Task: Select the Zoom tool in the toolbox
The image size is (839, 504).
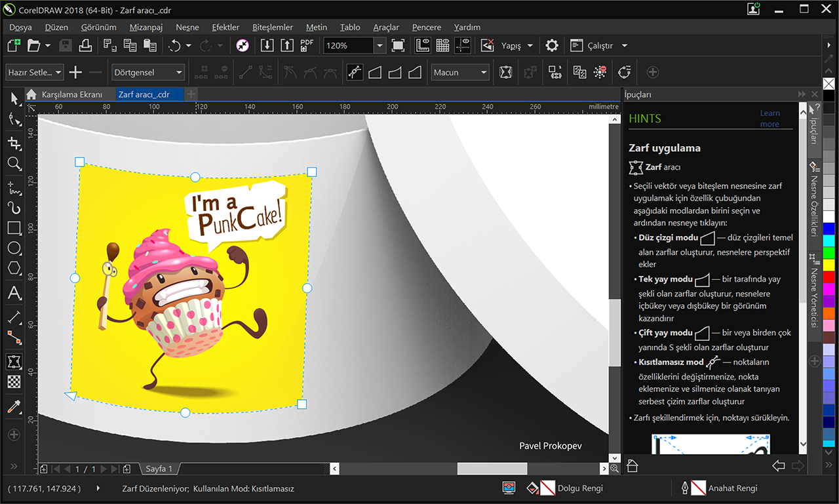Action: click(x=14, y=164)
